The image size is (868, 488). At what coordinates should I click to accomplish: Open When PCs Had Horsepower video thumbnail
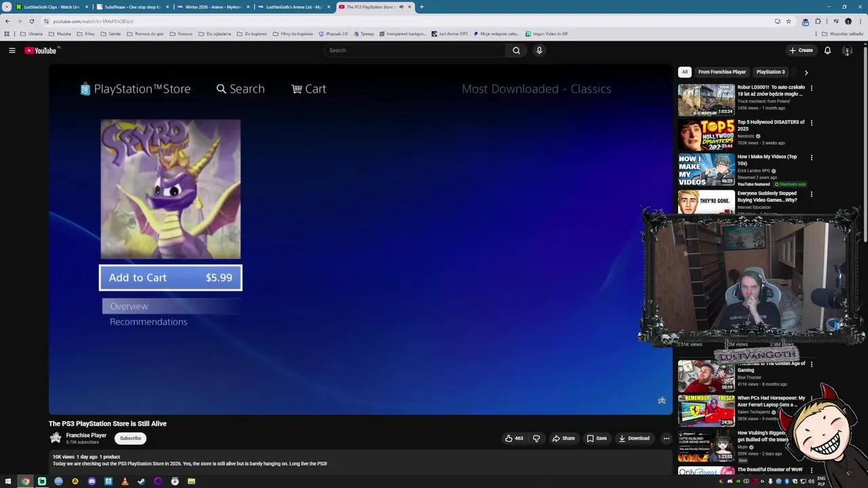[x=706, y=410]
